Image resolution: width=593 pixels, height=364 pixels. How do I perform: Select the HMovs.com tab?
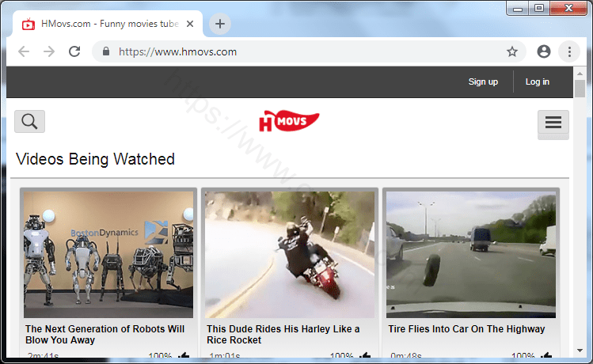coord(103,24)
